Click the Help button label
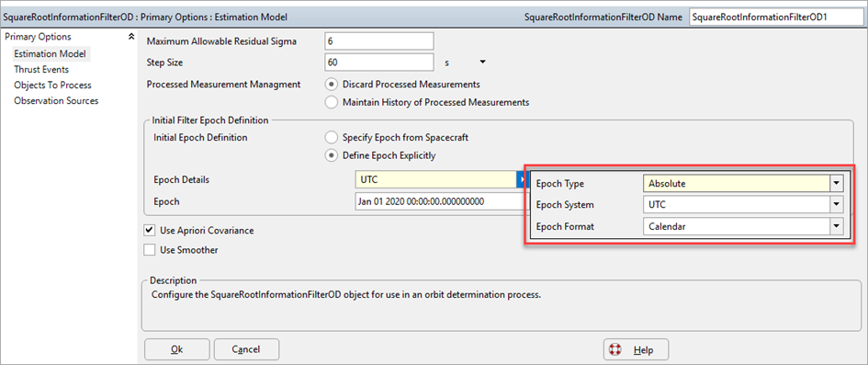 click(x=643, y=350)
